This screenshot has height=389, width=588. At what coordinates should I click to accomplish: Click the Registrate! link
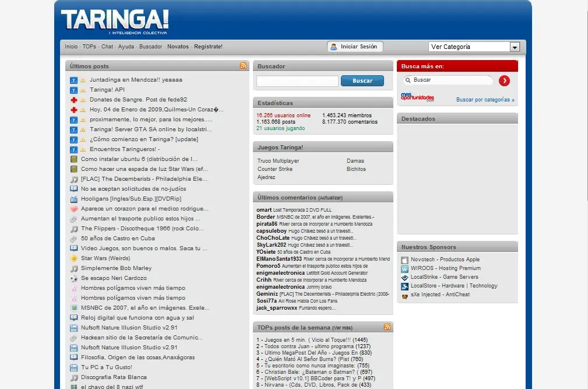pyautogui.click(x=208, y=47)
